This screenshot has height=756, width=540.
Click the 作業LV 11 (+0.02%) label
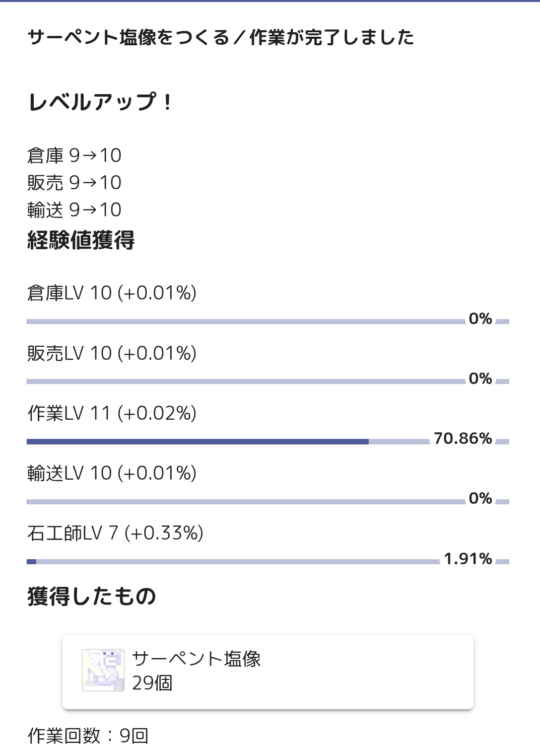[x=112, y=413]
